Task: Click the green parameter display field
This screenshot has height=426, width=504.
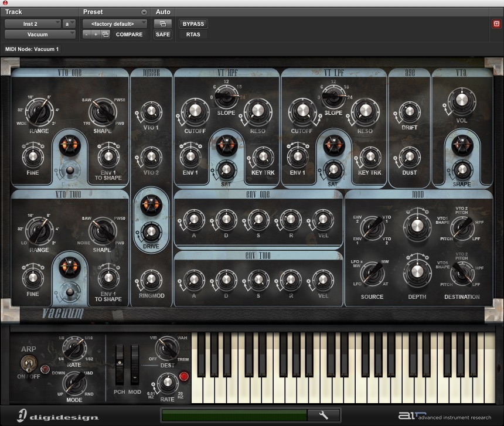Action: 234,415
